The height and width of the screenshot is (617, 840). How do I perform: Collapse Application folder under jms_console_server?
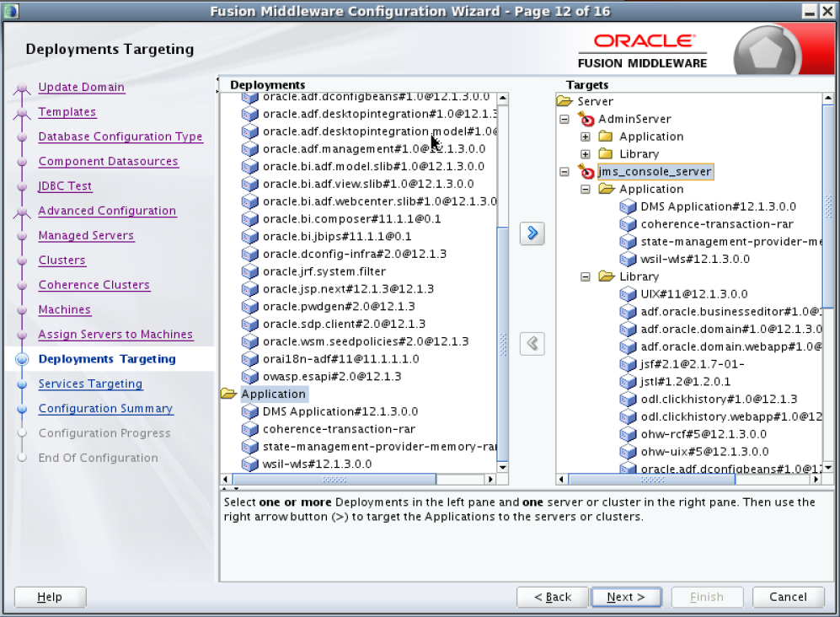click(x=586, y=189)
